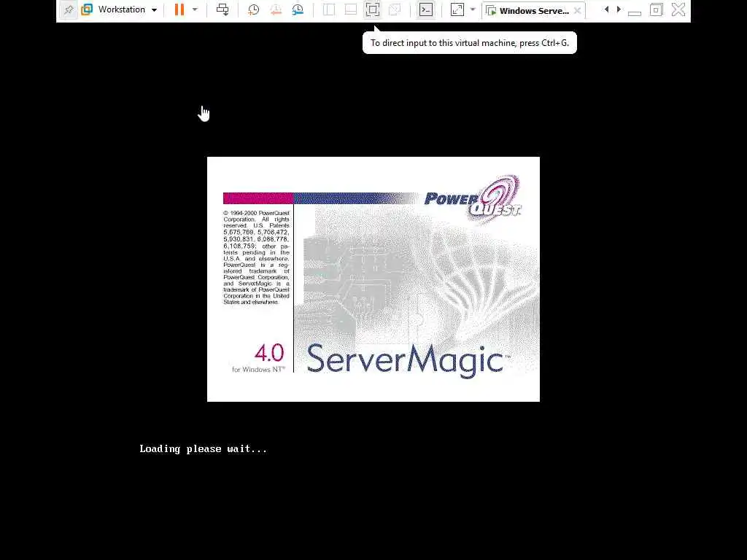The image size is (747, 560).
Task: Click the VMware Workstation logo icon
Action: click(87, 9)
